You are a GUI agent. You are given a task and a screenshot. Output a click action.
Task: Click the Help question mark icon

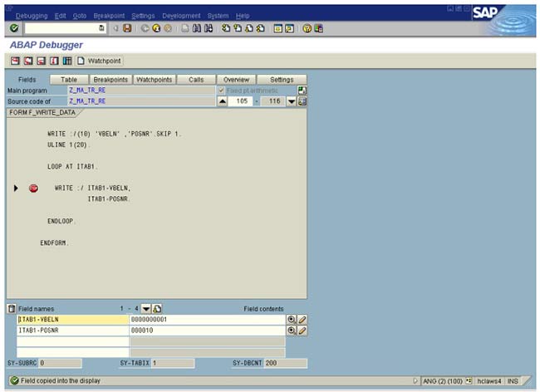pyautogui.click(x=307, y=28)
